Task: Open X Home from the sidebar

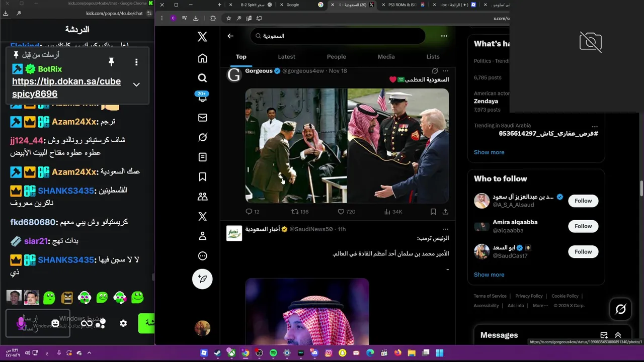Action: [x=202, y=58]
